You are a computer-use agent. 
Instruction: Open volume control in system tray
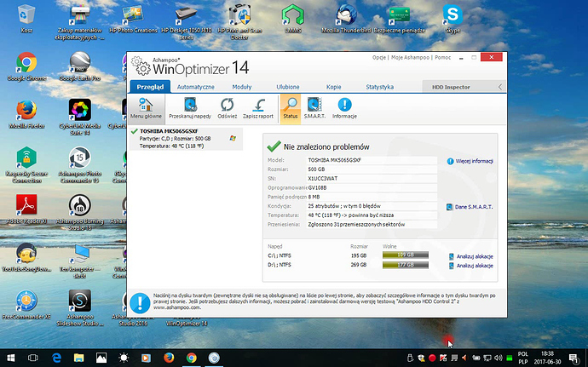pos(499,358)
